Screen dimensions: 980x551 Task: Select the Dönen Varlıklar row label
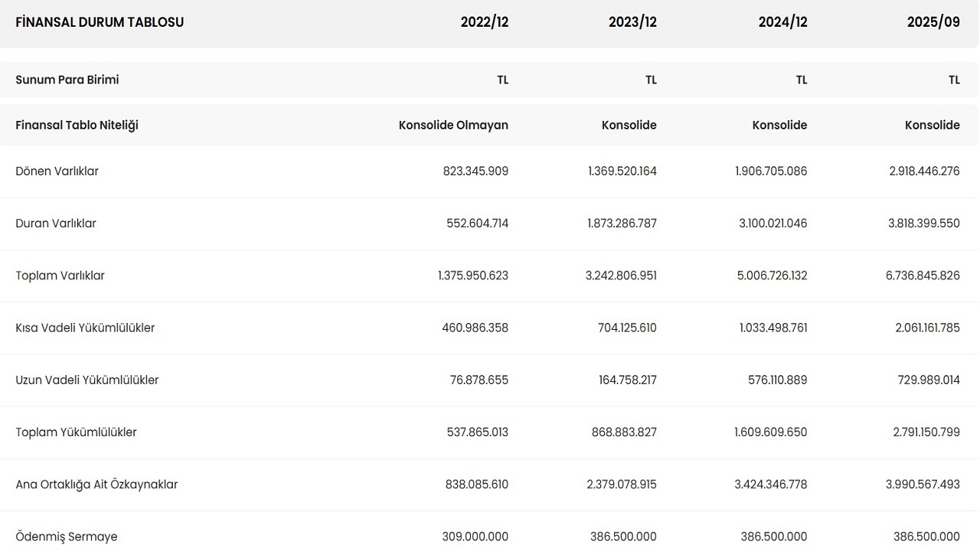coord(57,171)
